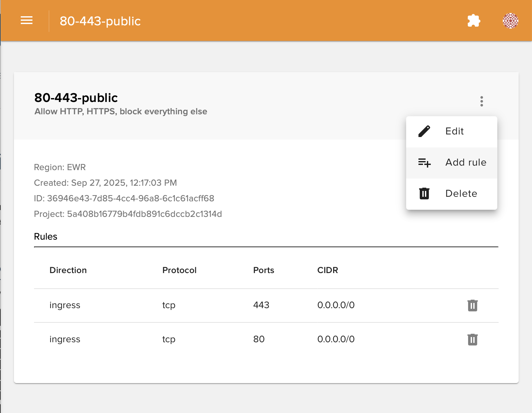The image size is (532, 413).
Task: Open the hamburger navigation menu
Action: pyautogui.click(x=27, y=20)
